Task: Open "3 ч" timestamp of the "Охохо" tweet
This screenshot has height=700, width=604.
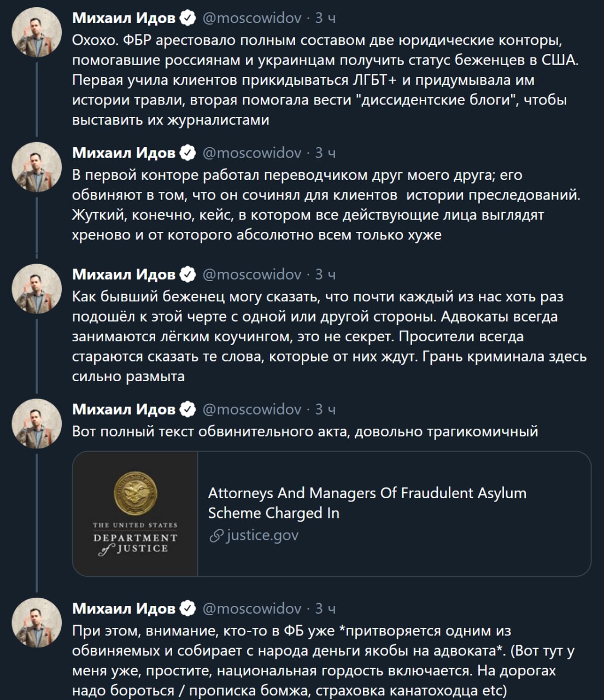Action: (325, 18)
